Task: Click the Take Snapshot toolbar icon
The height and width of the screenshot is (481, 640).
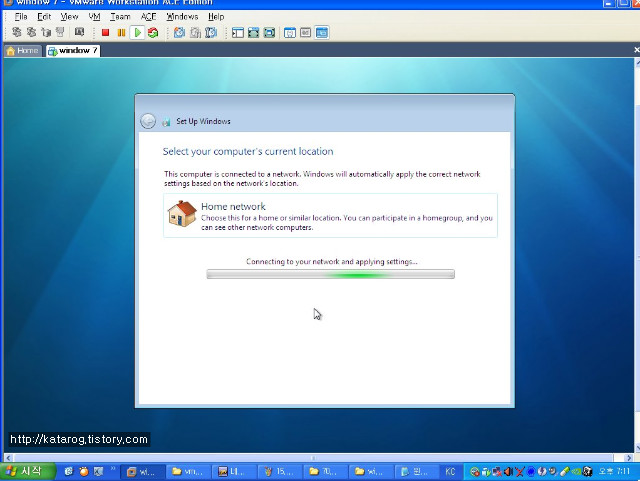Action: [x=179, y=32]
